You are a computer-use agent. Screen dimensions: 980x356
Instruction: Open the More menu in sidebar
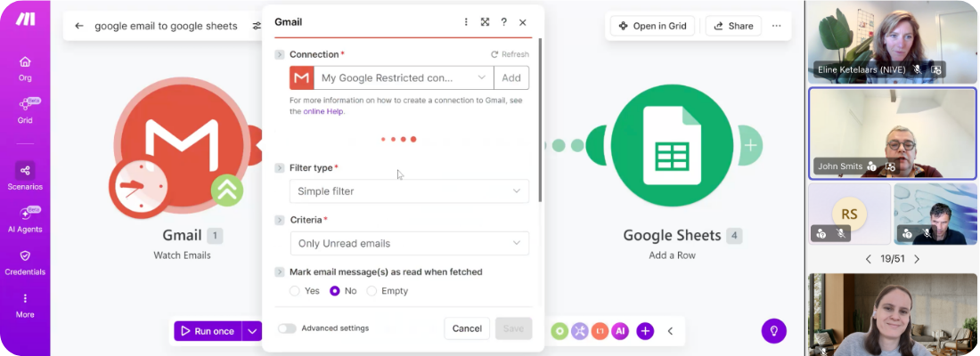tap(25, 305)
